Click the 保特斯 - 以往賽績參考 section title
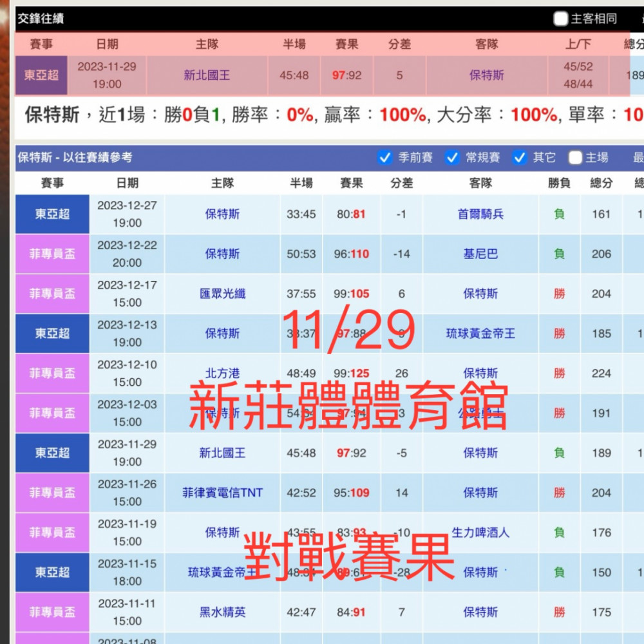 [75, 157]
